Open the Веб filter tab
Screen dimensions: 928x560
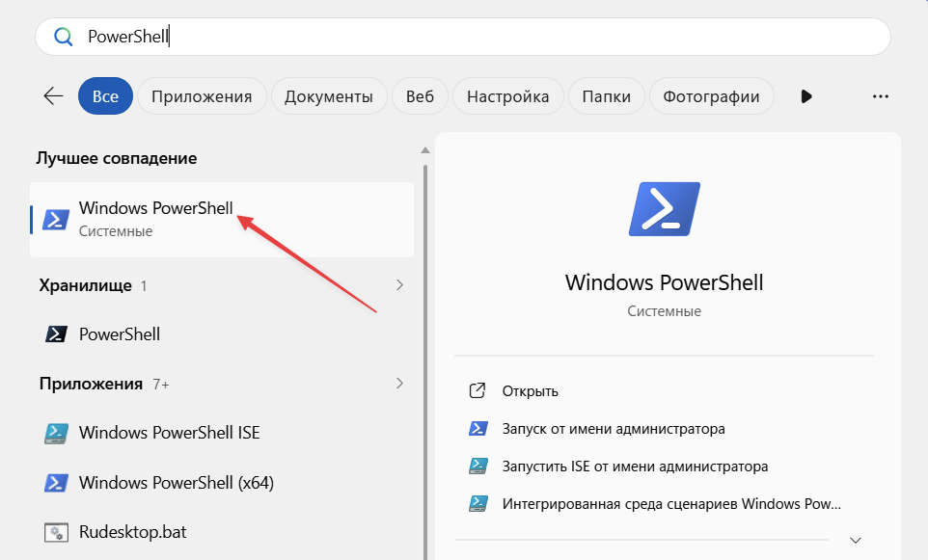click(421, 95)
